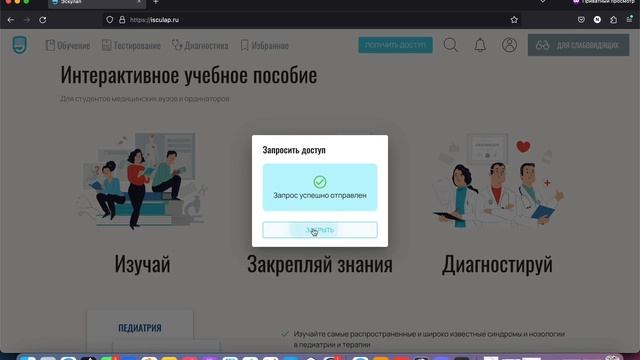The height and width of the screenshot is (360, 640).
Task: Click the Интерактивное учебное пособие heading
Action: [x=189, y=75]
